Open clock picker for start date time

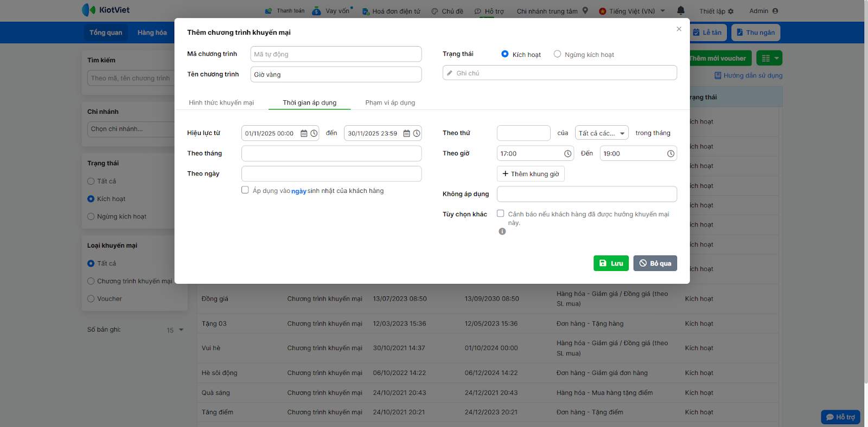(x=314, y=133)
